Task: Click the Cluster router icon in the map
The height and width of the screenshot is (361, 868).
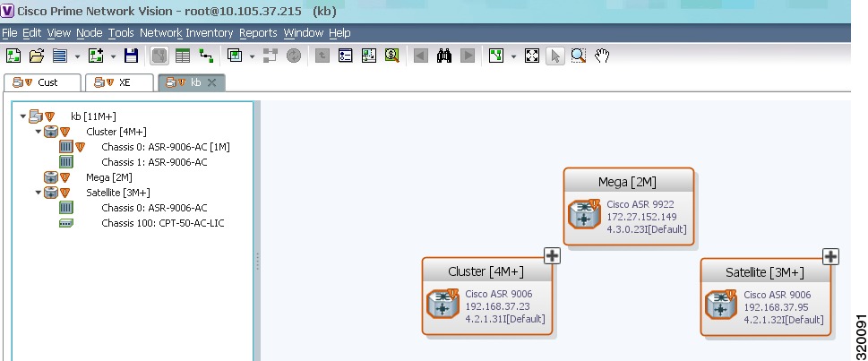Action: click(443, 304)
